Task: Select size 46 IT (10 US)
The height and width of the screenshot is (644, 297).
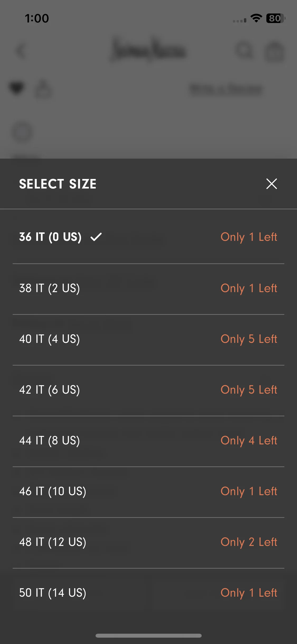Action: (148, 492)
